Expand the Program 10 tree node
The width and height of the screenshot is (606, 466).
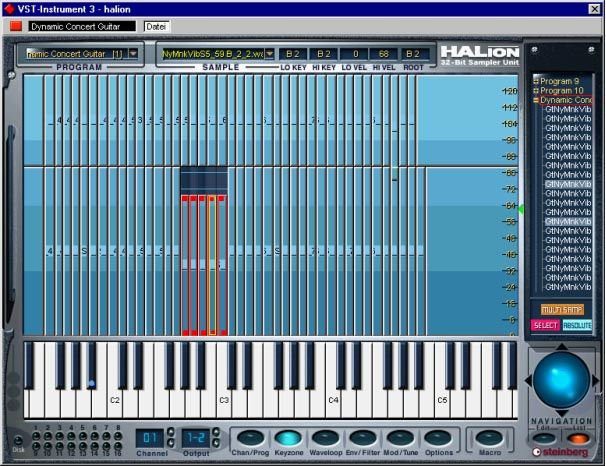(536, 91)
